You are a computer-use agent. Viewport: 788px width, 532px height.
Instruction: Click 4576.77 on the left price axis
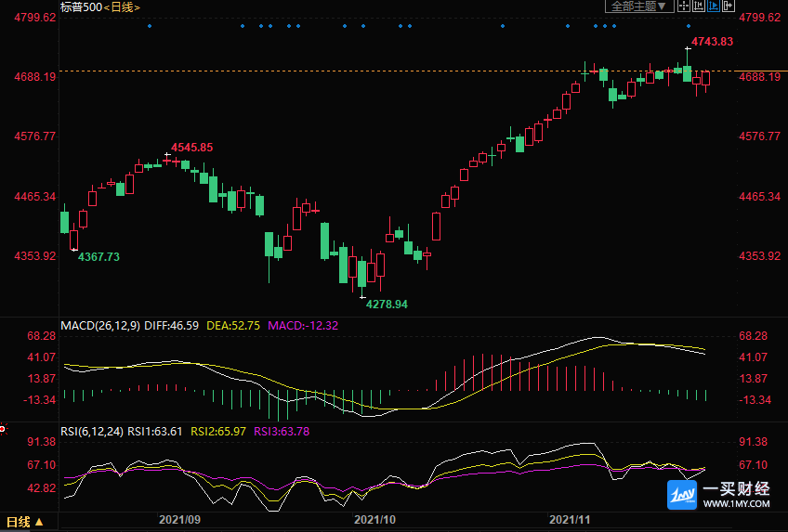(x=35, y=136)
